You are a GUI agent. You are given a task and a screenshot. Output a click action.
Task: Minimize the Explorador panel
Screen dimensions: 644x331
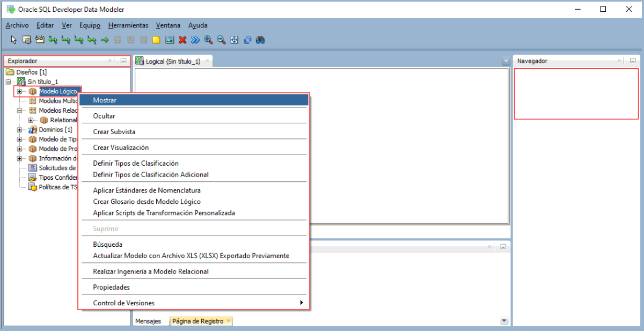coord(123,61)
